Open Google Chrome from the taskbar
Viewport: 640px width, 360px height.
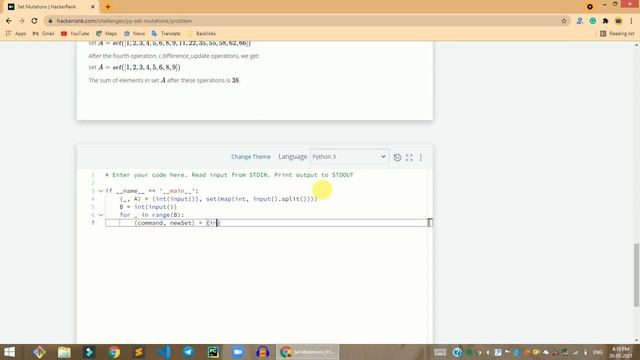coord(114,352)
